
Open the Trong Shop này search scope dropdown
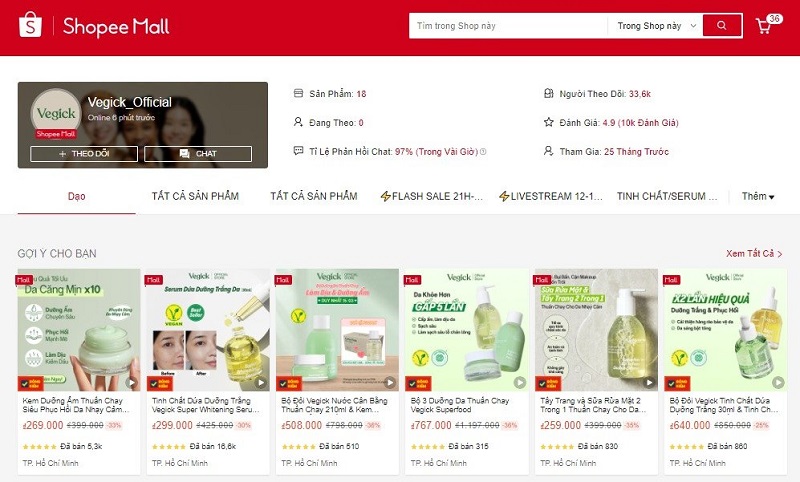[656, 26]
